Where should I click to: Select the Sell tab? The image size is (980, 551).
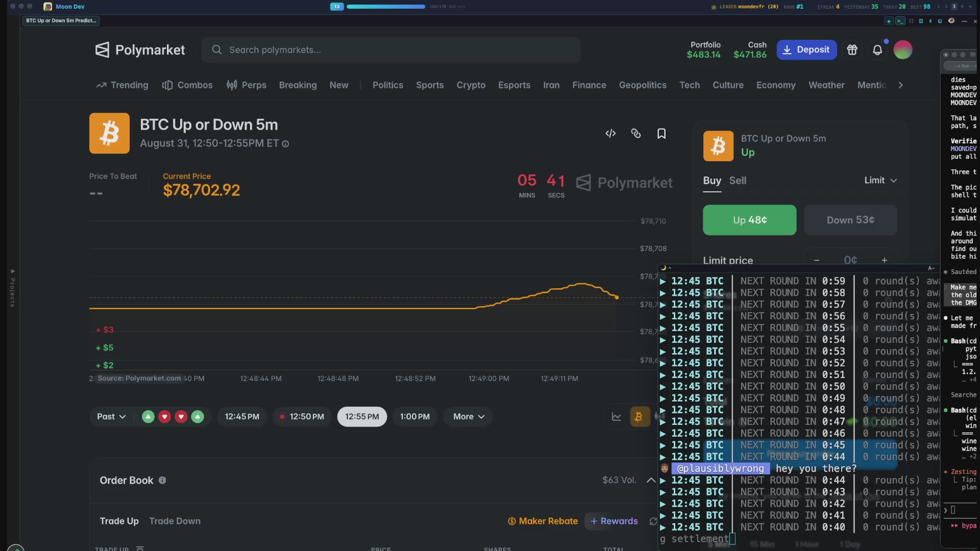[738, 181]
